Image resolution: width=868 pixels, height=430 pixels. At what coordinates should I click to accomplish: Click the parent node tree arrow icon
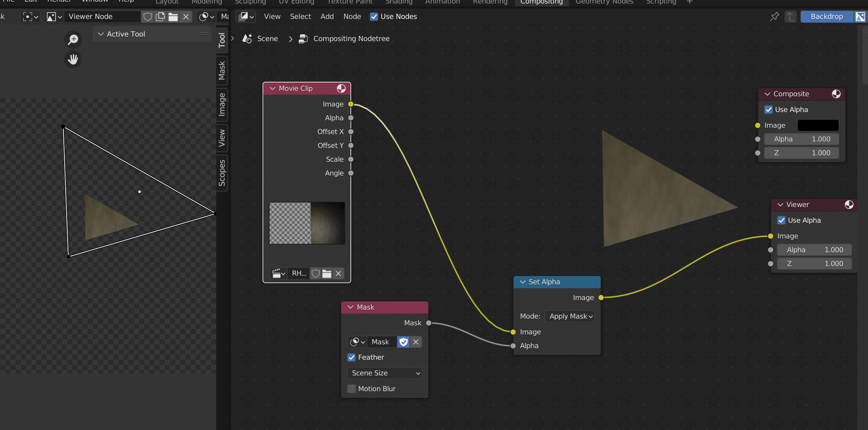[x=791, y=16]
